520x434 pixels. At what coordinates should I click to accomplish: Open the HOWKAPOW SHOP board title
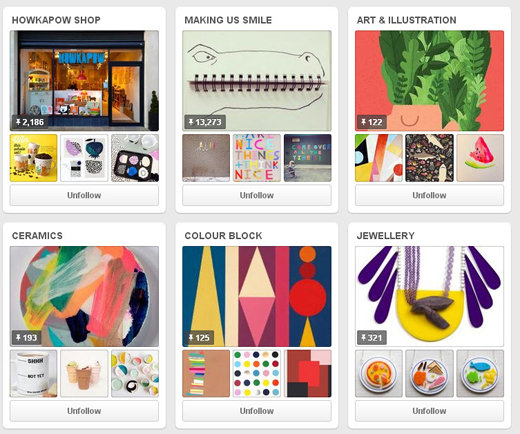pos(56,20)
